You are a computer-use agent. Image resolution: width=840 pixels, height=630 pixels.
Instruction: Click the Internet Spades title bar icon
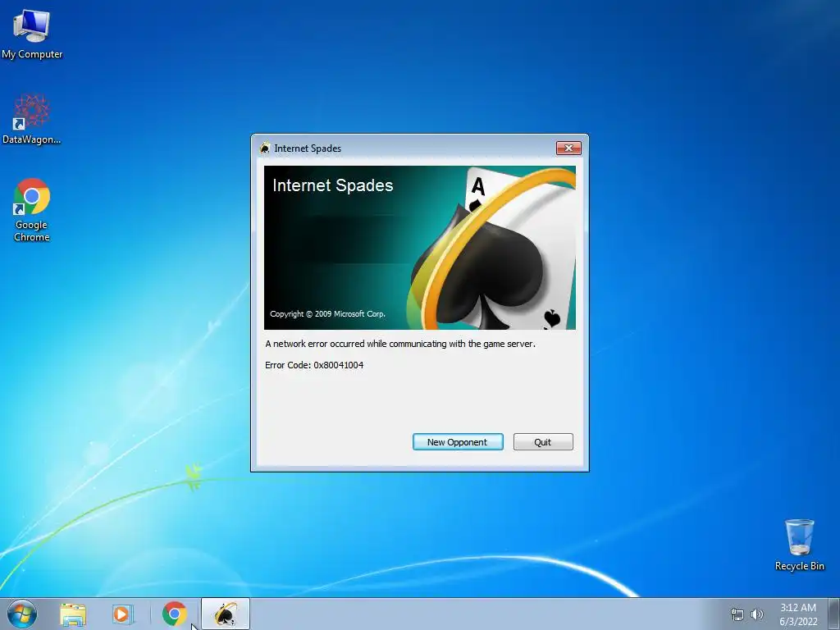tap(265, 148)
